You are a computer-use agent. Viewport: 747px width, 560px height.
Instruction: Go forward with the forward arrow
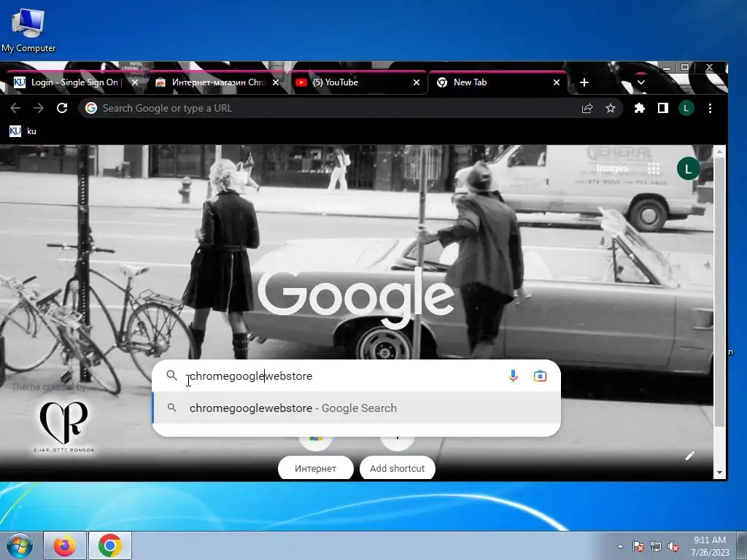click(x=39, y=108)
